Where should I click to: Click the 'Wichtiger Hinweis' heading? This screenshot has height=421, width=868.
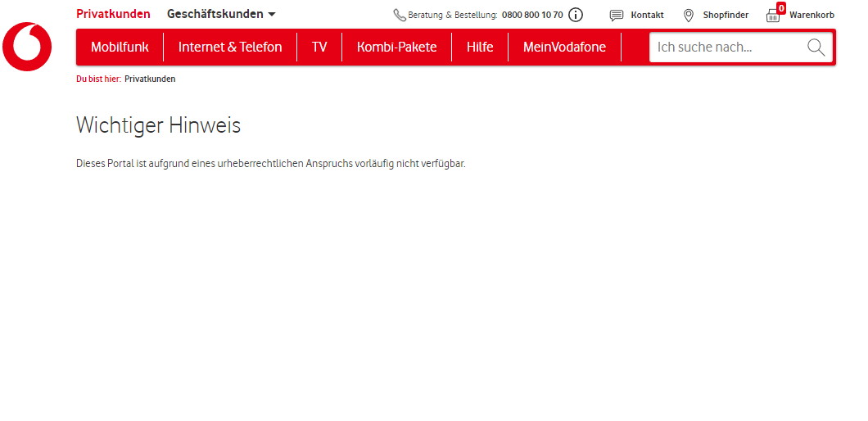[158, 125]
